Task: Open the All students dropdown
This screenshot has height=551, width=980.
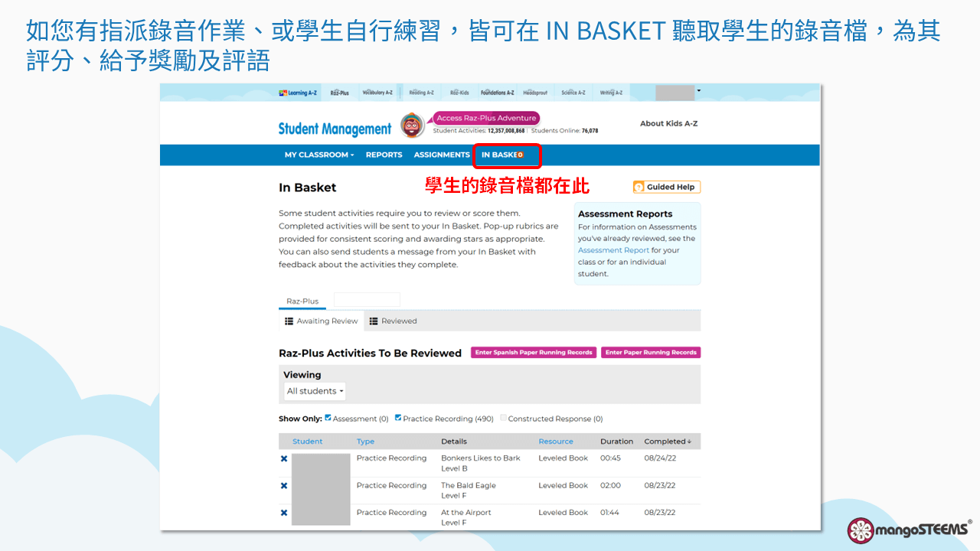Action: coord(315,391)
